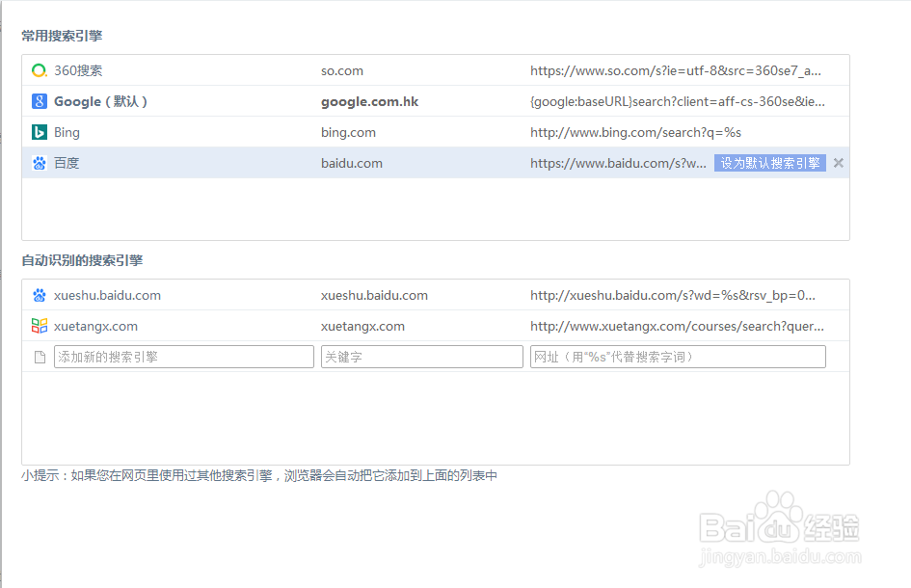Click the 自动识别的搜索引擎 section heading
This screenshot has height=588, width=911.
click(82, 260)
